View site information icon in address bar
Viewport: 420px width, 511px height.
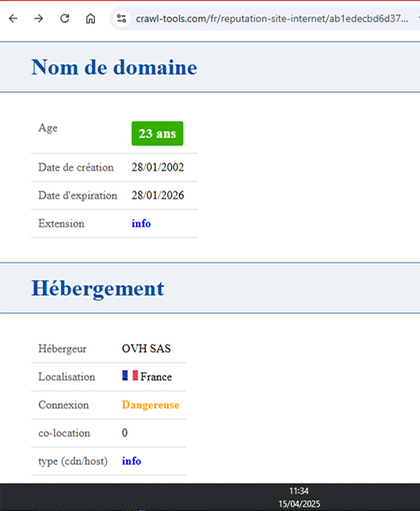122,19
